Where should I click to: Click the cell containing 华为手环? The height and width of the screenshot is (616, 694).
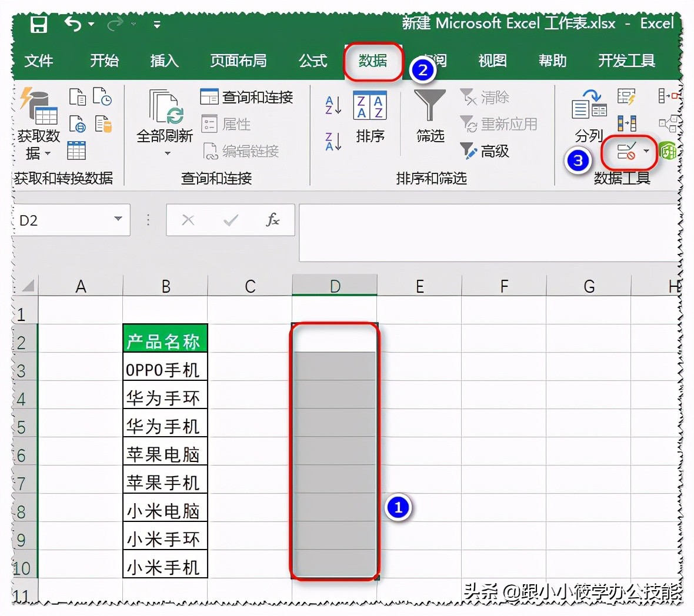(165, 395)
